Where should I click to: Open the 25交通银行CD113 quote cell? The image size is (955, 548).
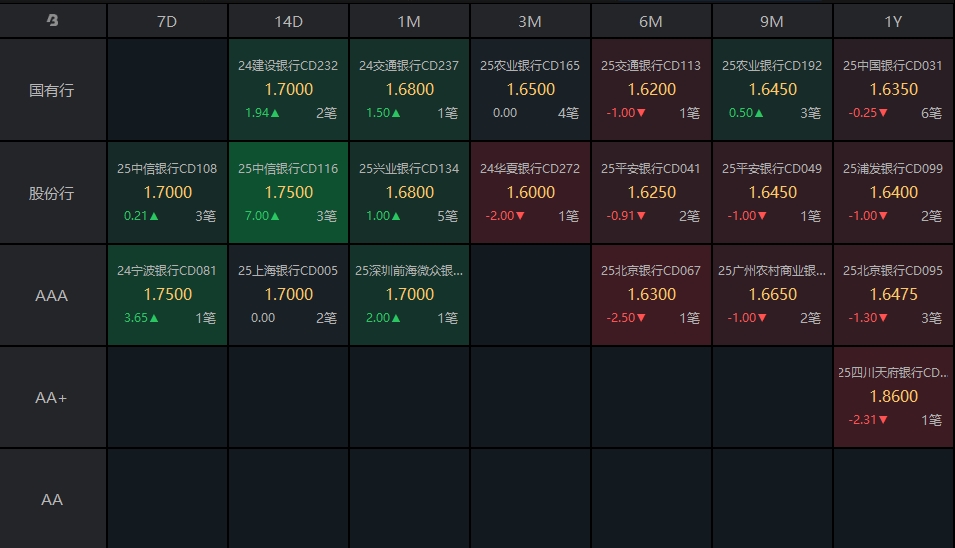click(x=651, y=90)
